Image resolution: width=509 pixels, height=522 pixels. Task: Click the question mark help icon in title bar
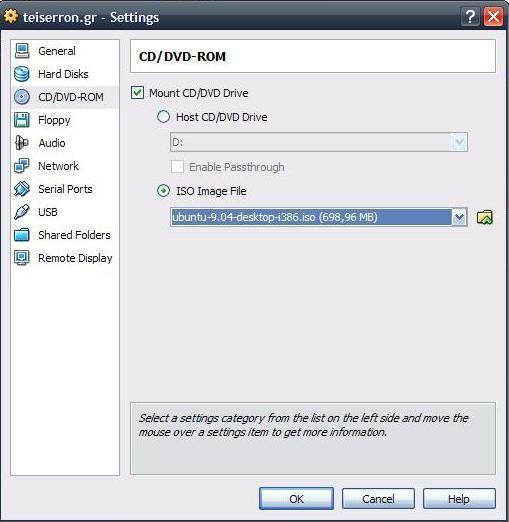pos(470,16)
